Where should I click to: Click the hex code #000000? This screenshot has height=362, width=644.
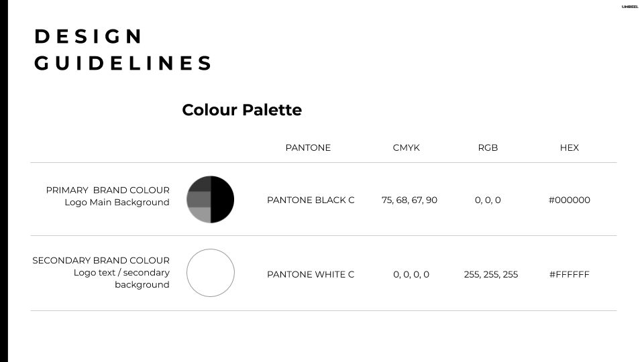point(570,200)
